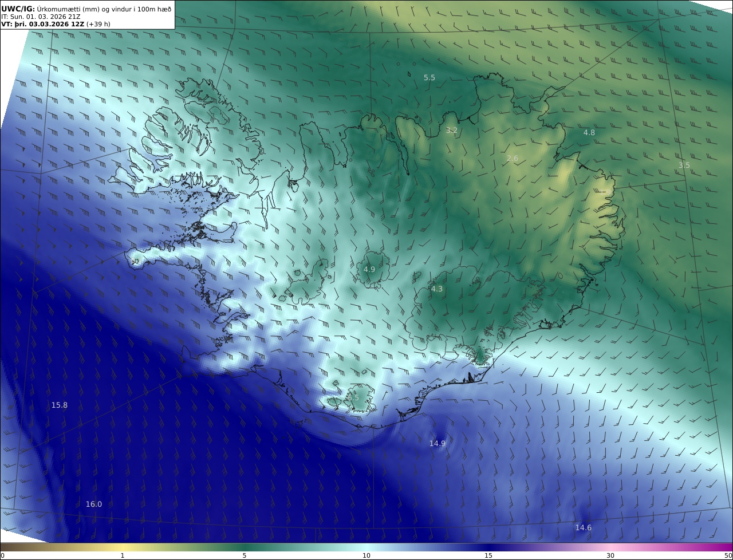The image size is (733, 560).
Task: Click the 4.9 value on the glacier
Action: [x=369, y=269]
